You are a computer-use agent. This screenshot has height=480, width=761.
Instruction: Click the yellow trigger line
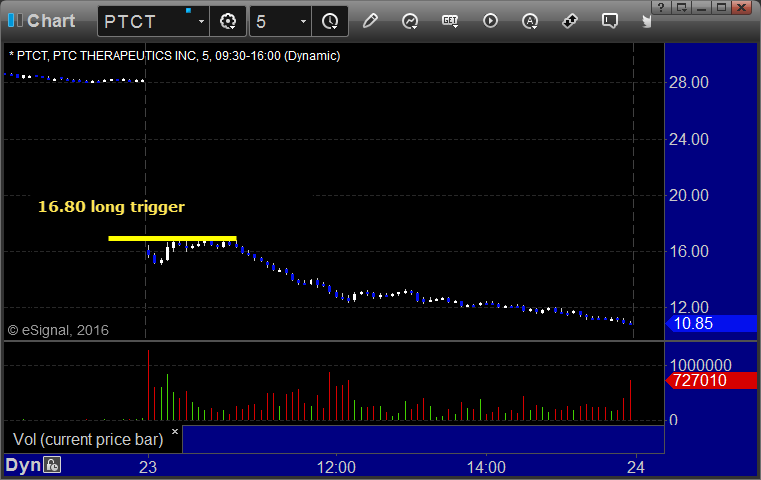click(172, 238)
